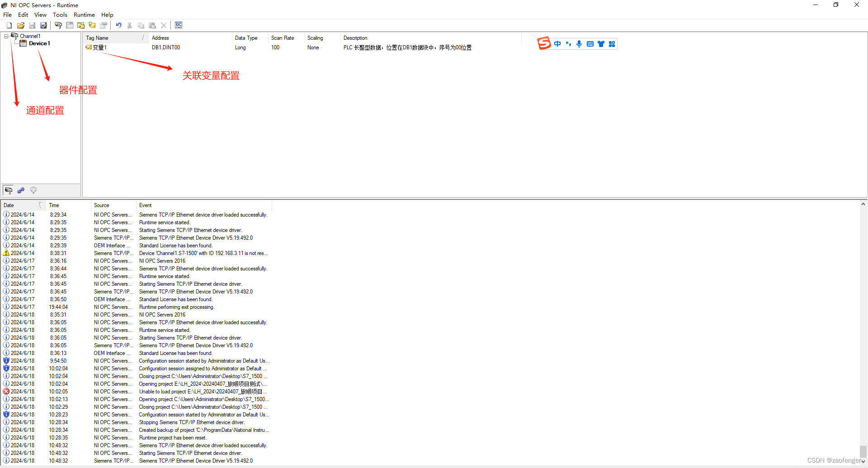Click the Undo toolbar icon
Screen dimensions: 868x468
tap(118, 25)
